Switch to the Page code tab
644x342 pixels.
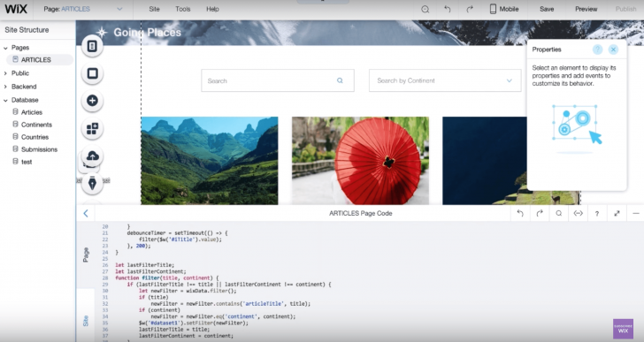(86, 255)
